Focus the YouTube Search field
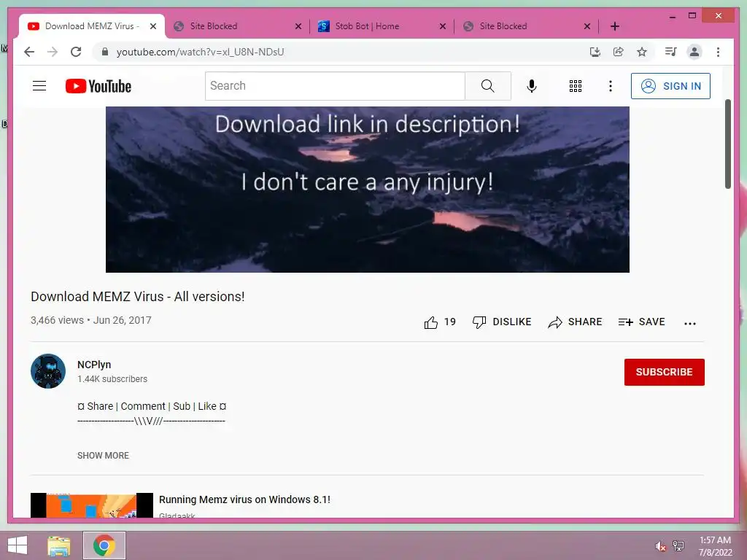The height and width of the screenshot is (560, 747). pyautogui.click(x=335, y=86)
